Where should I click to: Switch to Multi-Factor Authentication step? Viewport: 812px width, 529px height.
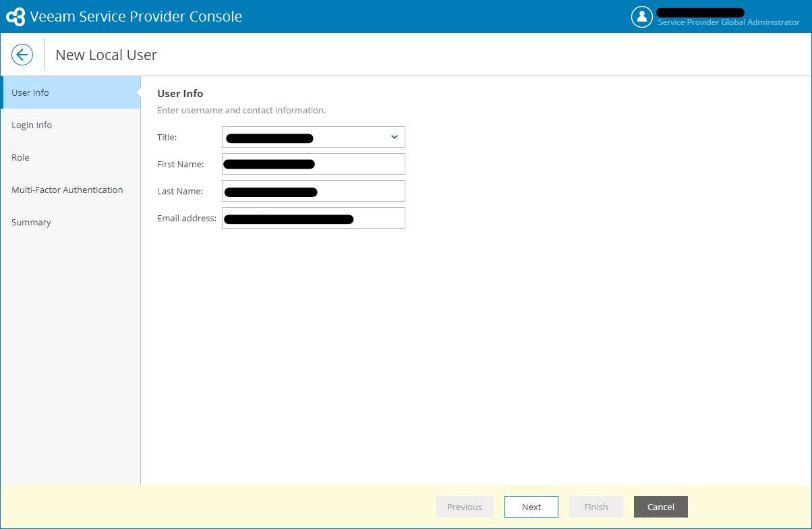[70, 190]
